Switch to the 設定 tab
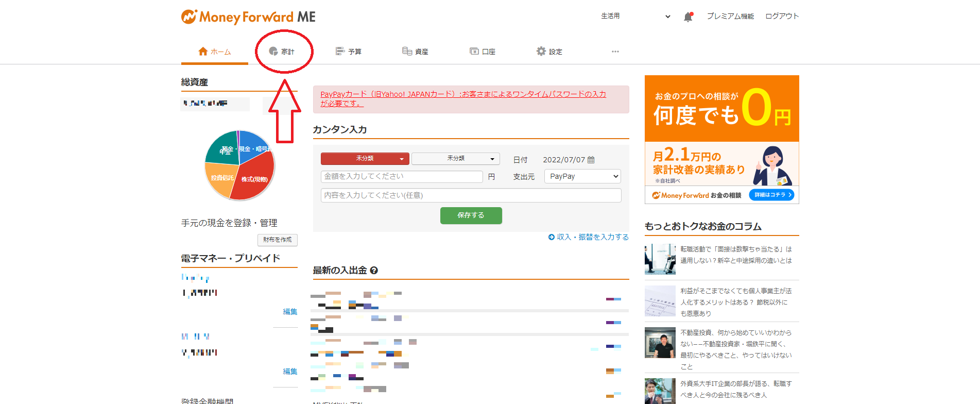The width and height of the screenshot is (980, 404). (549, 52)
